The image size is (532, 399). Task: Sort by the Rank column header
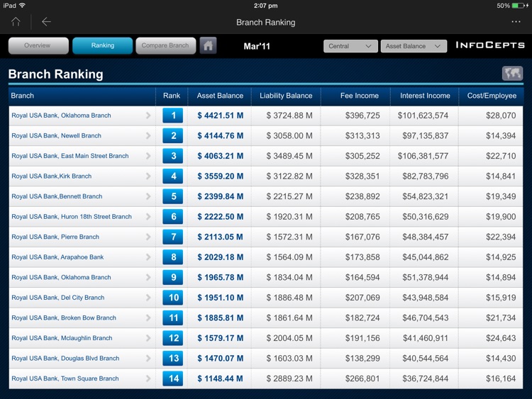tap(172, 96)
